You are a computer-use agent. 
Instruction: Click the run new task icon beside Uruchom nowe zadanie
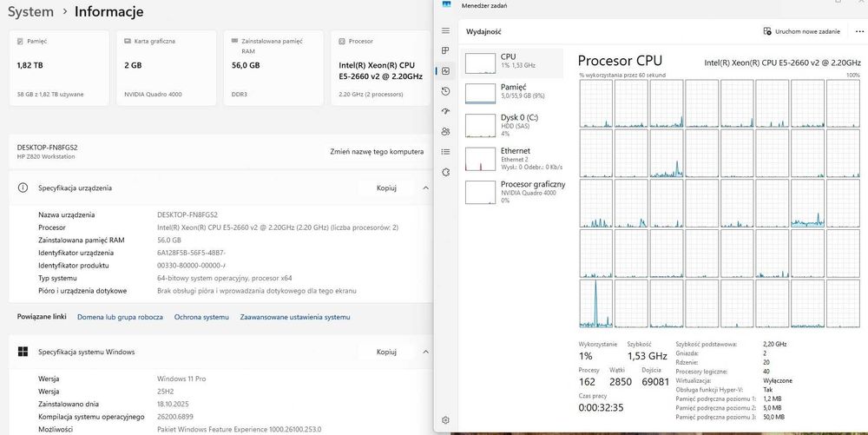(x=767, y=31)
